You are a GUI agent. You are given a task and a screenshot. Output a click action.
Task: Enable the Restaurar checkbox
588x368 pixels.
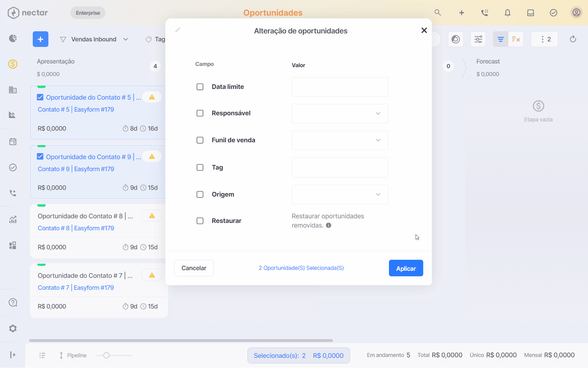coord(200,221)
